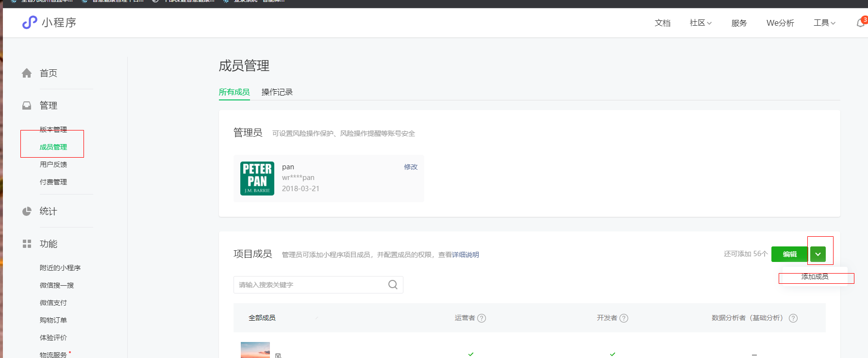The width and height of the screenshot is (868, 358).
Task: Click the green 编辑 button
Action: coord(789,254)
